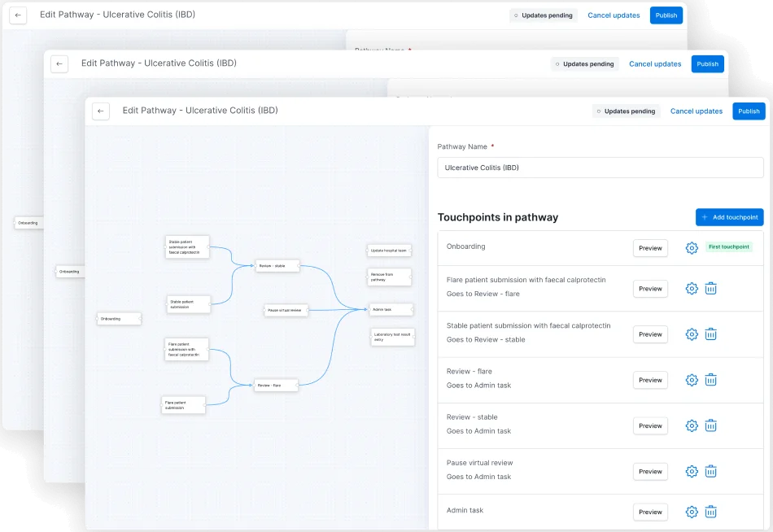Click the Pathway Name input field
Image resolution: width=773 pixels, height=532 pixels.
(x=600, y=168)
